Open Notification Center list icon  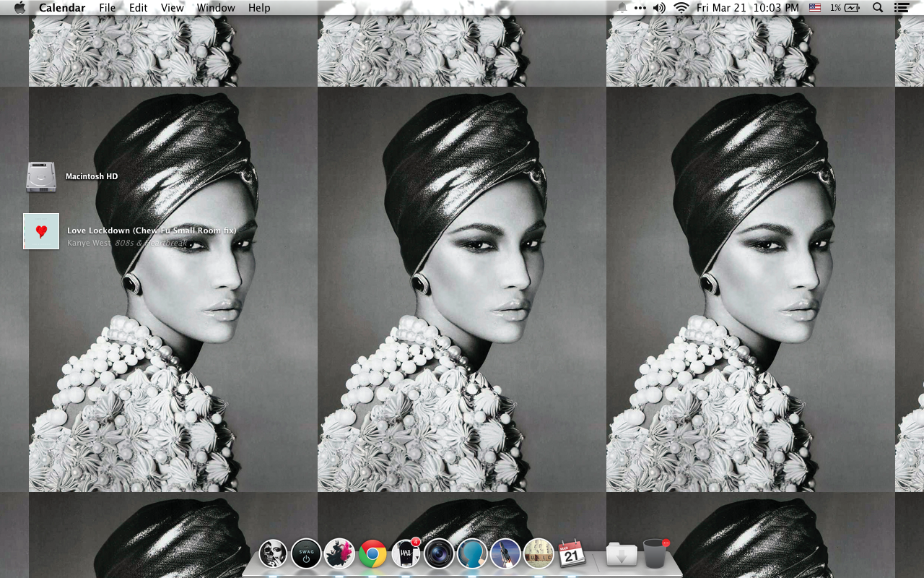pos(902,8)
